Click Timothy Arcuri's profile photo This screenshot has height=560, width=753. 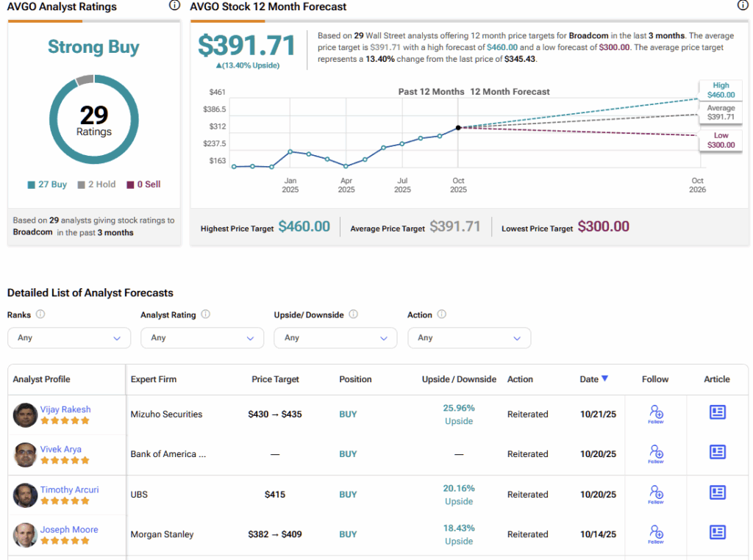(x=25, y=495)
